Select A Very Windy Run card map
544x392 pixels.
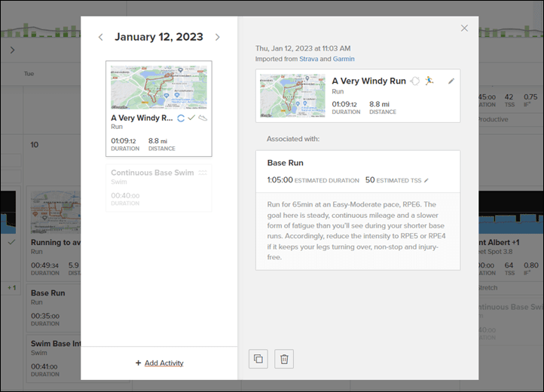(x=159, y=87)
